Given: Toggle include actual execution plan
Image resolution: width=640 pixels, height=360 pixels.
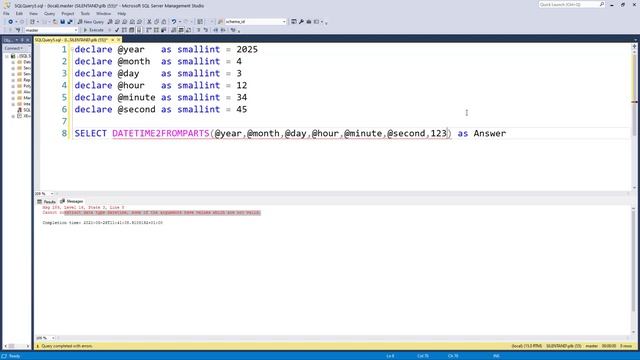Looking at the screenshot, I should pyautogui.click(x=149, y=30).
